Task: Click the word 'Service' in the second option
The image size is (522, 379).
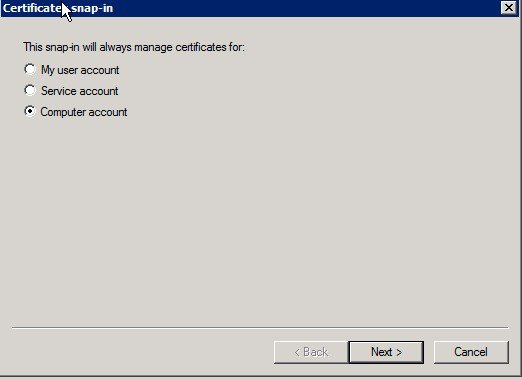Action: 56,91
